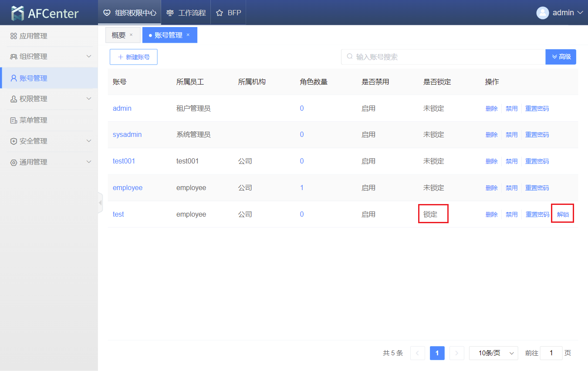The height and width of the screenshot is (371, 588).
Task: Open the sysadmin account link
Action: 127,135
